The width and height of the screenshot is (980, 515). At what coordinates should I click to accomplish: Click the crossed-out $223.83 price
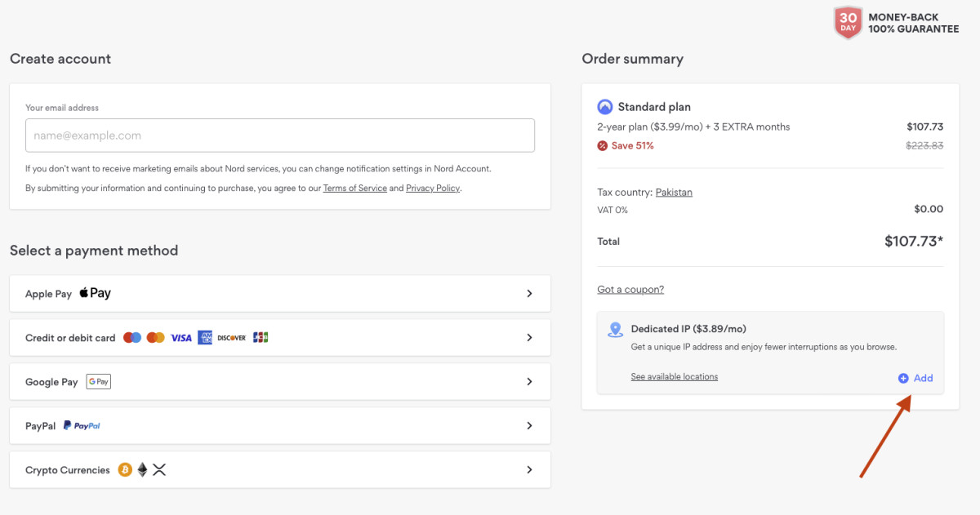[924, 145]
